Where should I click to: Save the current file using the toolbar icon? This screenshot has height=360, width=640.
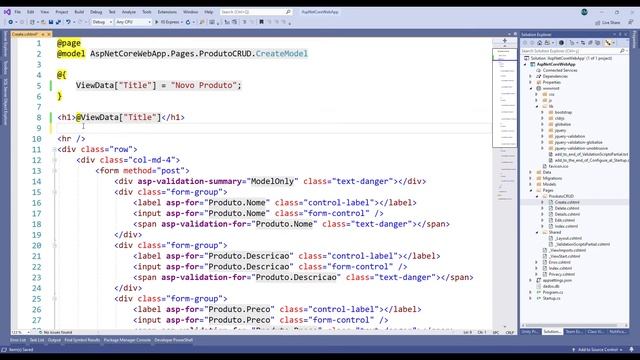(x=51, y=22)
